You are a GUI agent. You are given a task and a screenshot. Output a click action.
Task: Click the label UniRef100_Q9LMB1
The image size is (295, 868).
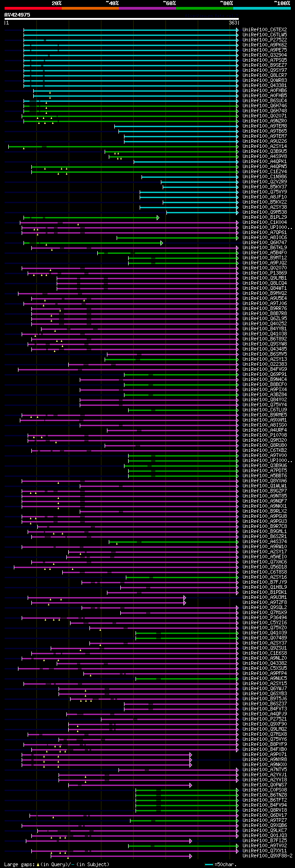[x=265, y=278]
